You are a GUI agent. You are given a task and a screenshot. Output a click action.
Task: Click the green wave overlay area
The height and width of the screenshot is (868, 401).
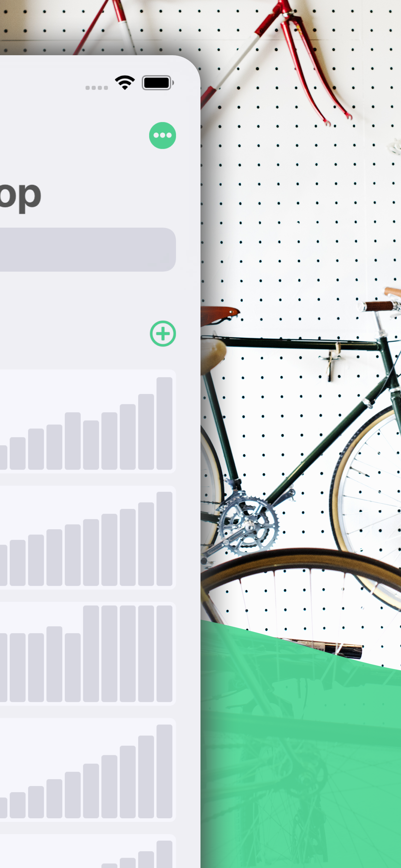pyautogui.click(x=301, y=758)
